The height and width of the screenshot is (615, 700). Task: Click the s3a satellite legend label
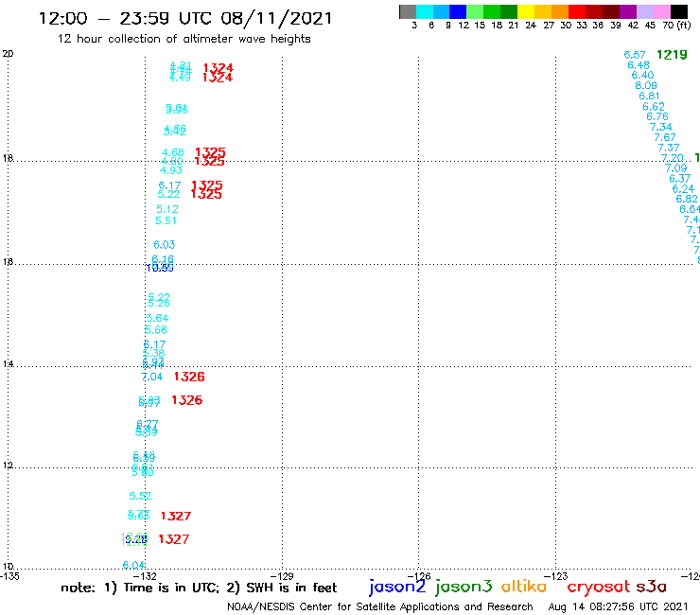click(x=651, y=587)
